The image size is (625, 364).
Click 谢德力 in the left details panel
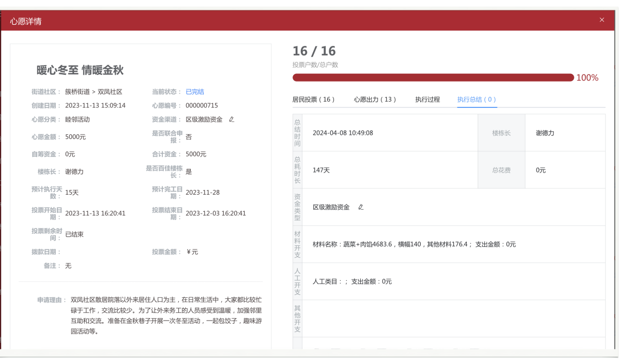[74, 171]
